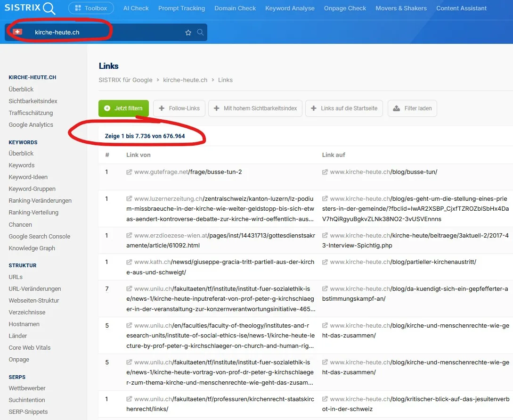Image resolution: width=513 pixels, height=420 pixels.
Task: Add Links auf die Startseite filter
Action: tap(344, 108)
